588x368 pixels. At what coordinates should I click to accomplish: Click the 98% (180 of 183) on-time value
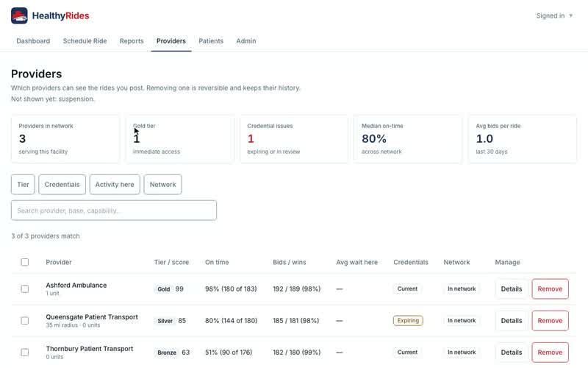tap(231, 289)
